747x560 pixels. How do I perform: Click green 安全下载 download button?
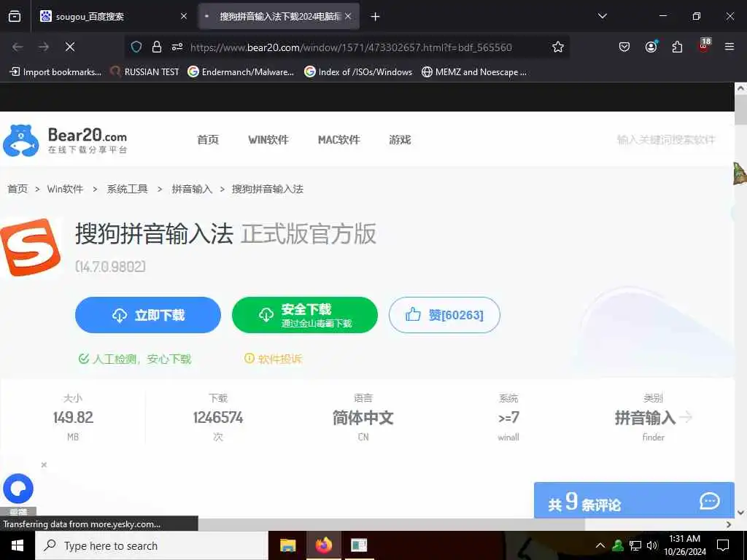[305, 315]
